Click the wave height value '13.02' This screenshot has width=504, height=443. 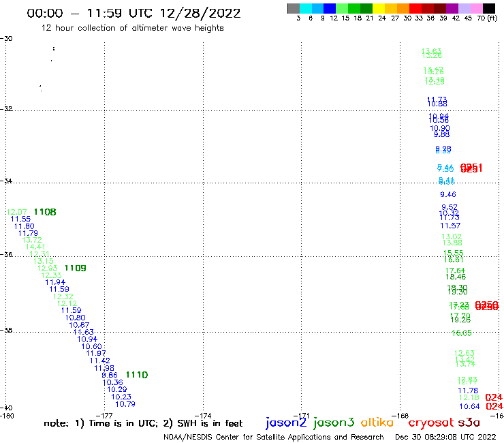452,236
